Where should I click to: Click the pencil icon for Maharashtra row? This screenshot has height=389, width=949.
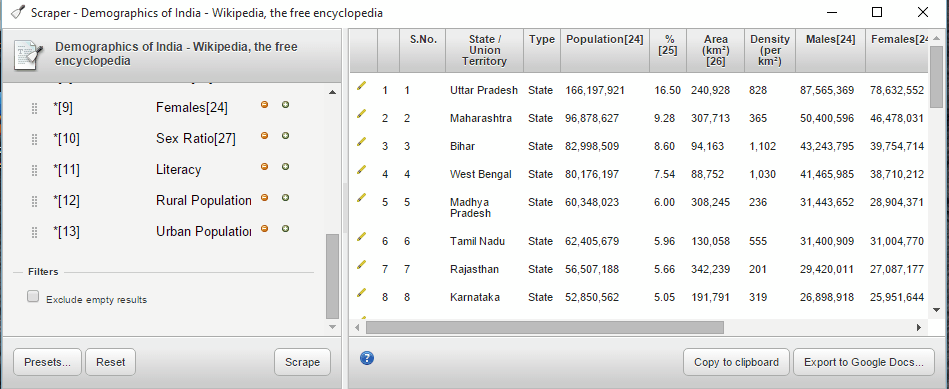click(x=361, y=113)
